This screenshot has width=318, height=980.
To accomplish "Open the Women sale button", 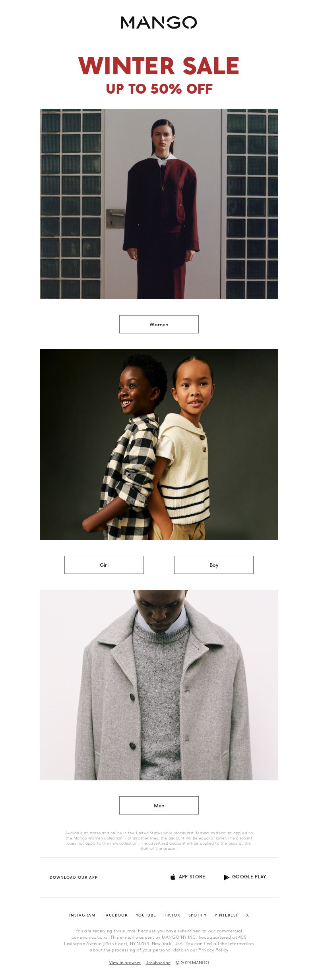I will point(159,324).
